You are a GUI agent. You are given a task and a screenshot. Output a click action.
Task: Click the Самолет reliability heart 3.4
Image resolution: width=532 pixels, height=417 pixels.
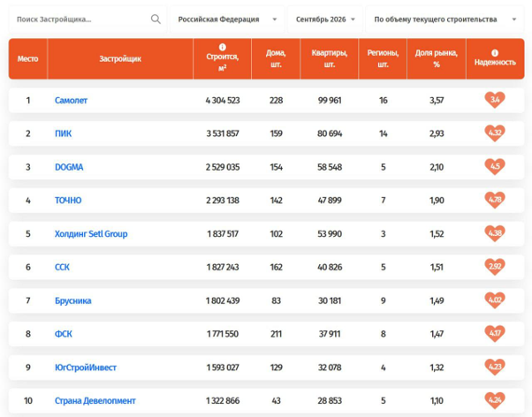tap(495, 100)
